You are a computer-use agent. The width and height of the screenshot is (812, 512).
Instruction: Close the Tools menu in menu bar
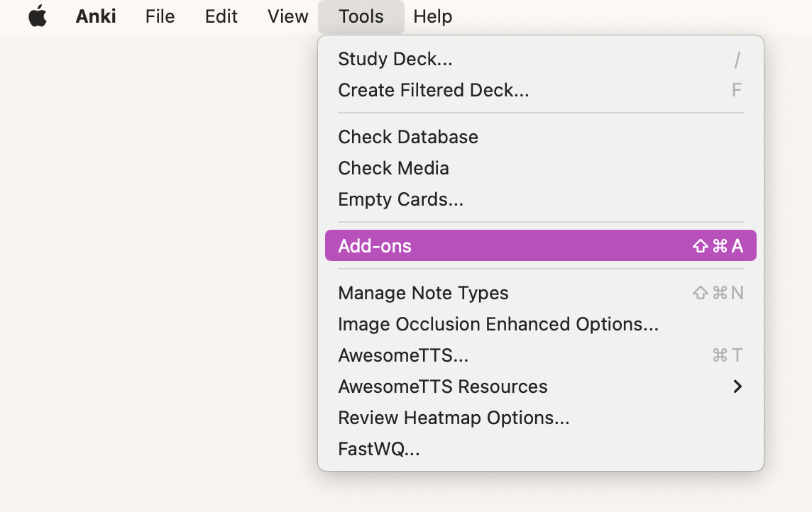(x=361, y=16)
